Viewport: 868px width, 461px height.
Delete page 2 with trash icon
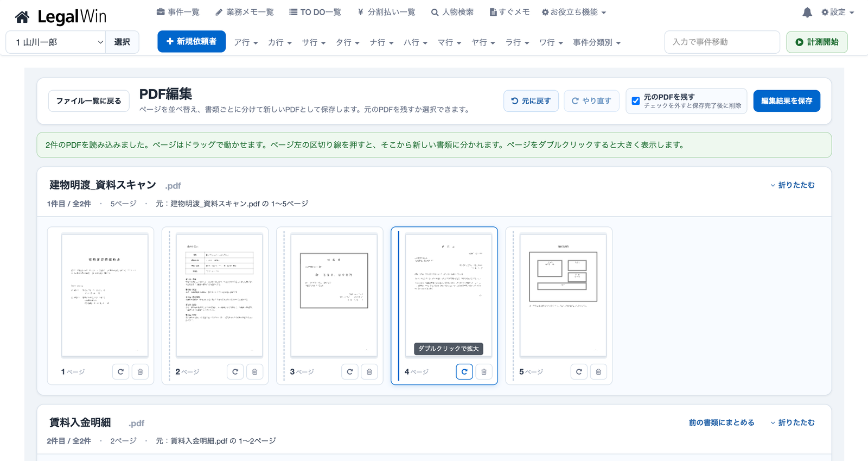point(254,371)
